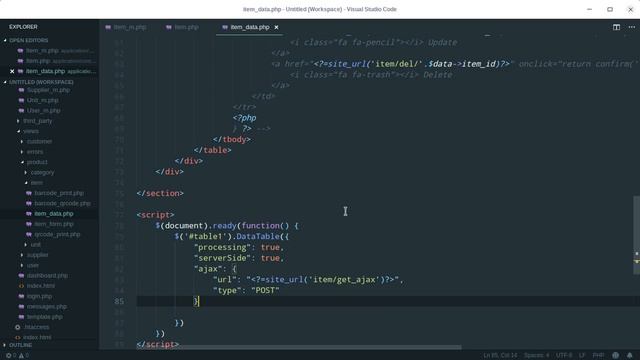The width and height of the screenshot is (640, 360).
Task: Click the PHP icon on item.php tab
Action: [169, 27]
